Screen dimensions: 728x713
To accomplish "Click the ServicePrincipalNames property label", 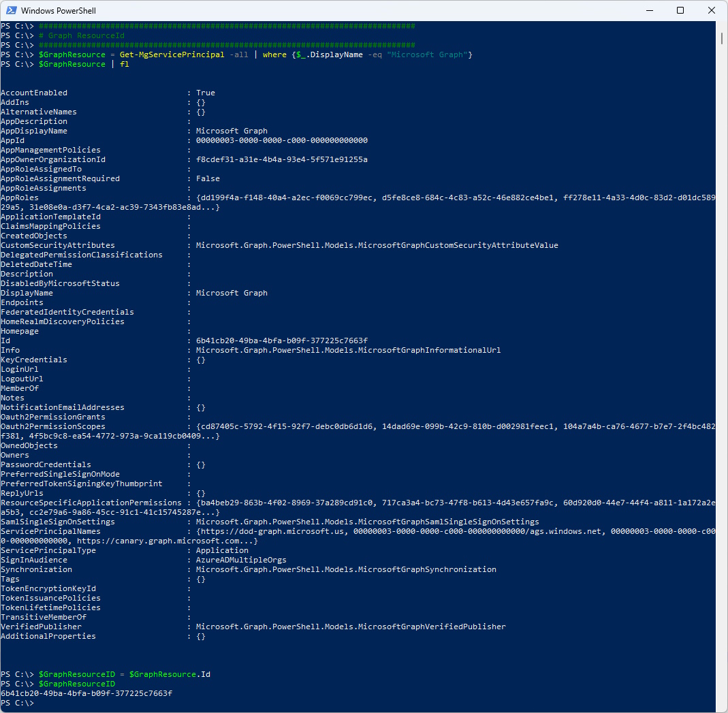I will 50,531.
